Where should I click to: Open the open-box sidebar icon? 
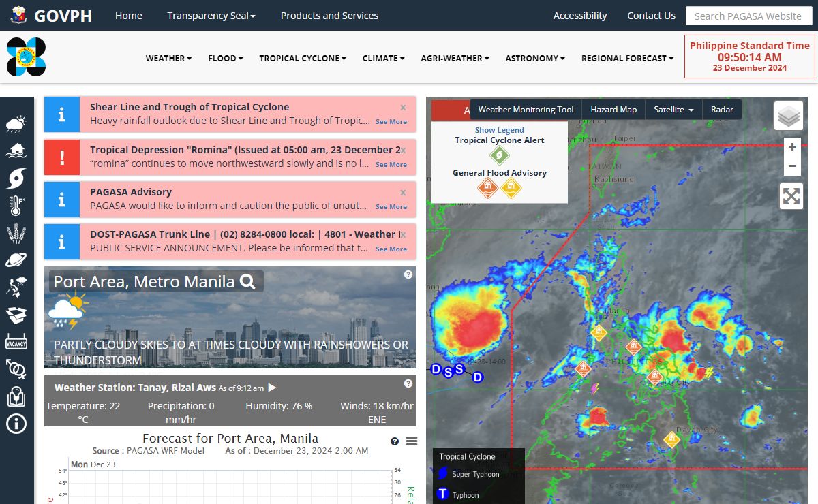(16, 315)
